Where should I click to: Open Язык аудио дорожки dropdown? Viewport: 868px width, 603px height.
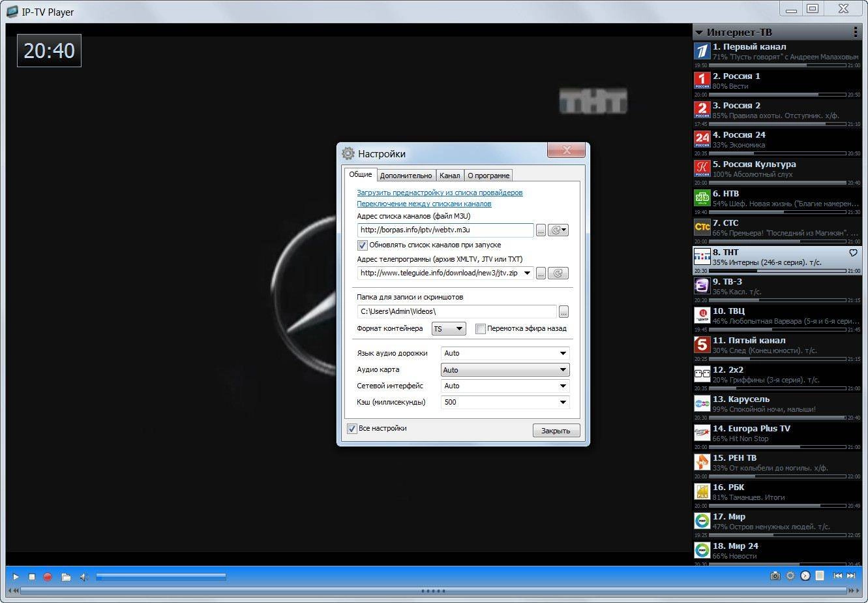[505, 353]
